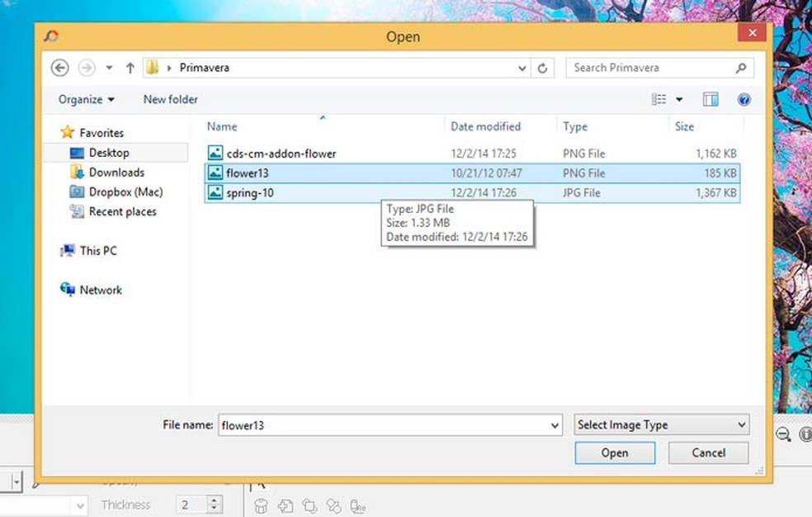Click New folder

(x=170, y=99)
